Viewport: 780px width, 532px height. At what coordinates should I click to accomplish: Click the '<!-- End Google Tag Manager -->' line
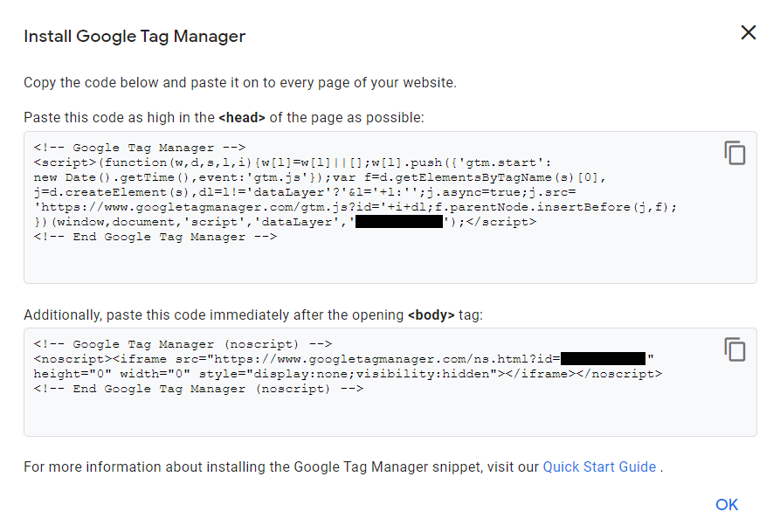click(155, 237)
